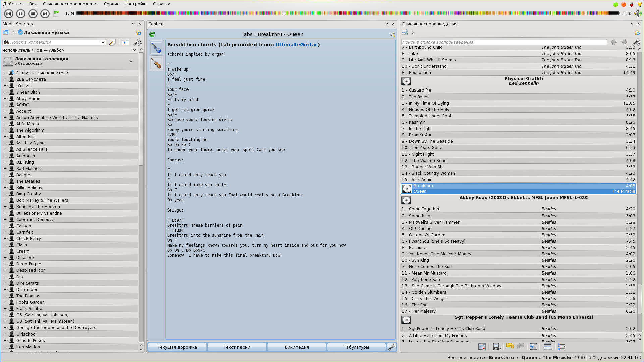Click the playlist search field

point(504,42)
